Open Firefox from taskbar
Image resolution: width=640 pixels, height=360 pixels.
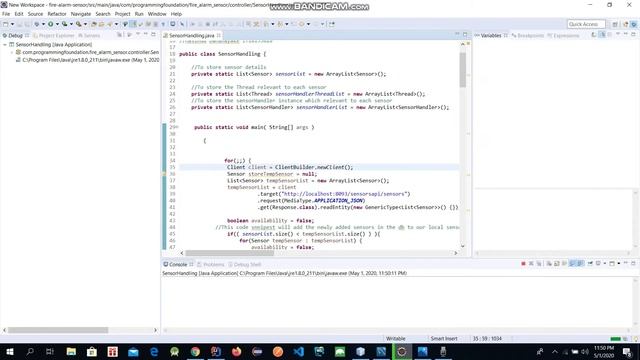coord(236,351)
